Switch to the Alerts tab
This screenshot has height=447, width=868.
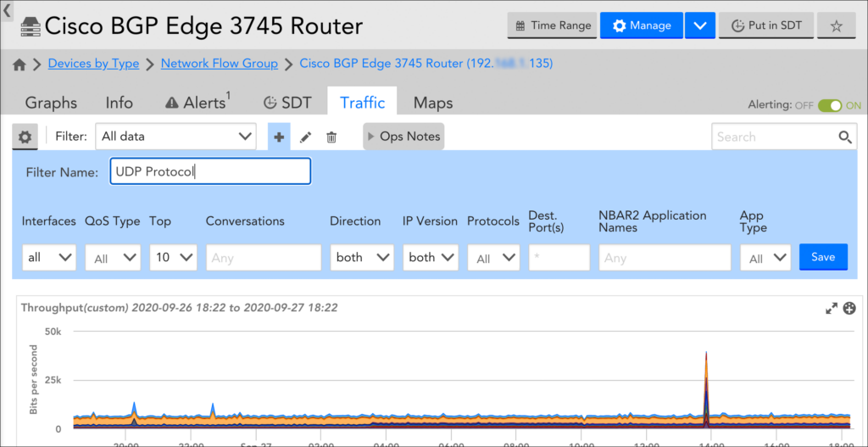point(198,103)
